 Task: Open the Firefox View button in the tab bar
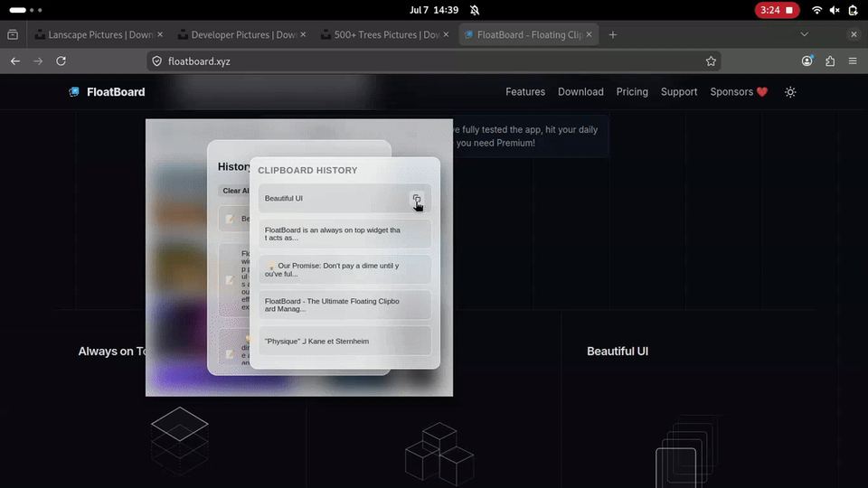coord(13,35)
